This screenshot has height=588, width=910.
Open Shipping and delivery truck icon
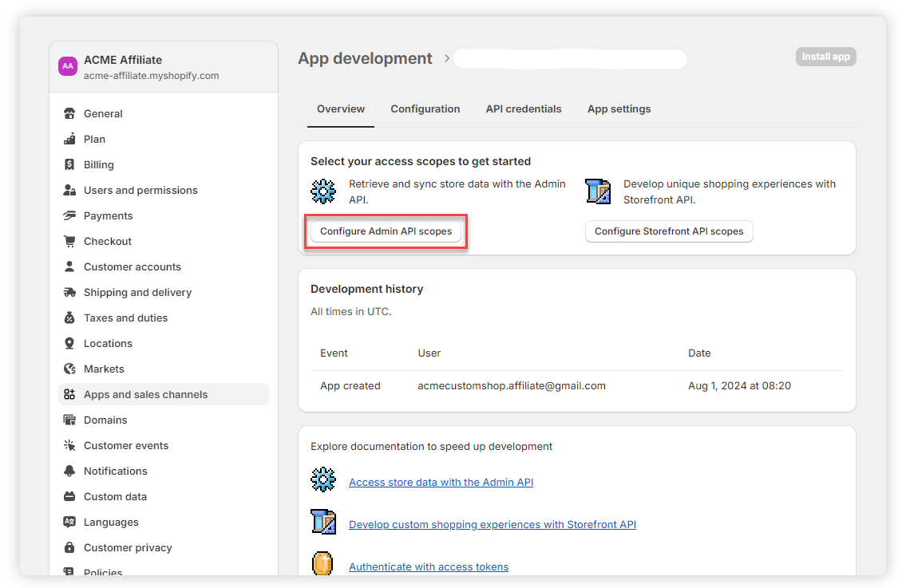69,292
